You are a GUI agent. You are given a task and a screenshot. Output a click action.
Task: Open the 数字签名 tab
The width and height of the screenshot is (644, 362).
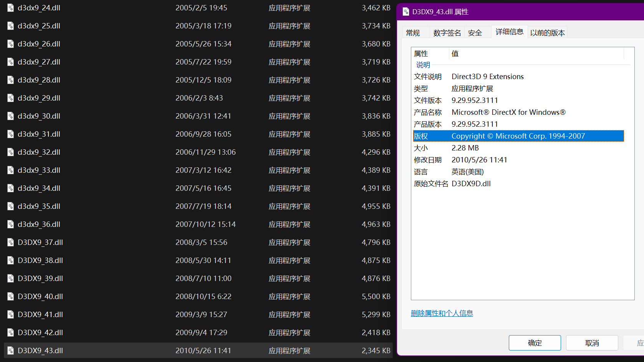pos(447,33)
